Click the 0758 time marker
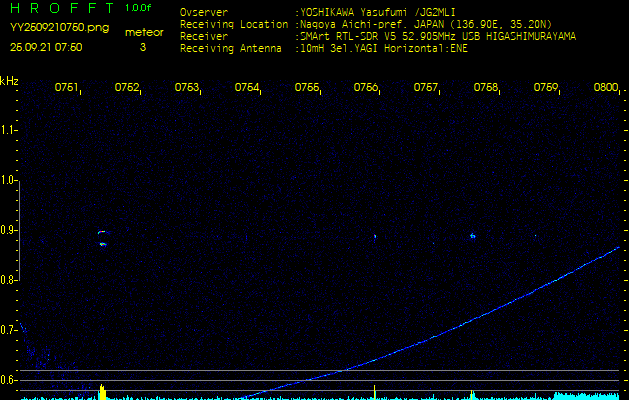 pos(486,88)
